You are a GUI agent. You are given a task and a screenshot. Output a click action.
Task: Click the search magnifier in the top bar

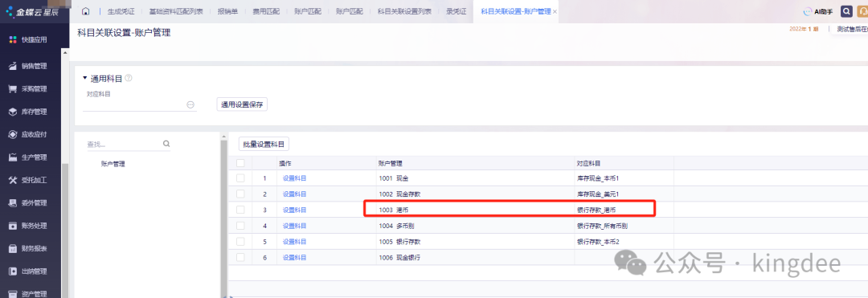click(x=846, y=11)
